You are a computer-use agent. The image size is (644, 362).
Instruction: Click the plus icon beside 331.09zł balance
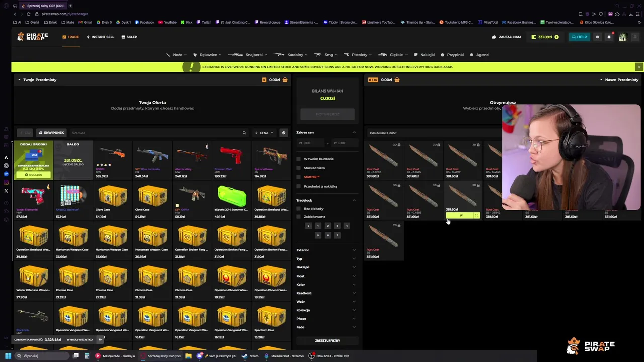[x=556, y=37]
